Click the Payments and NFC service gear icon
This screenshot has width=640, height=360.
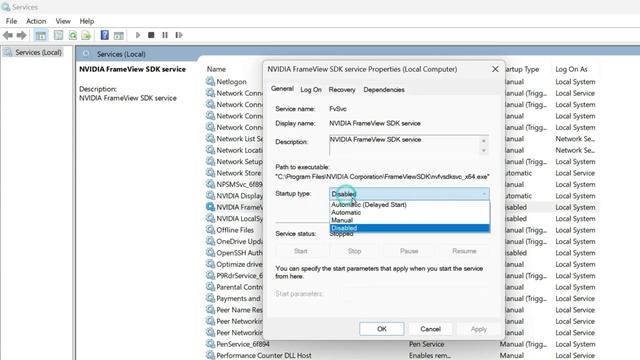(x=211, y=298)
